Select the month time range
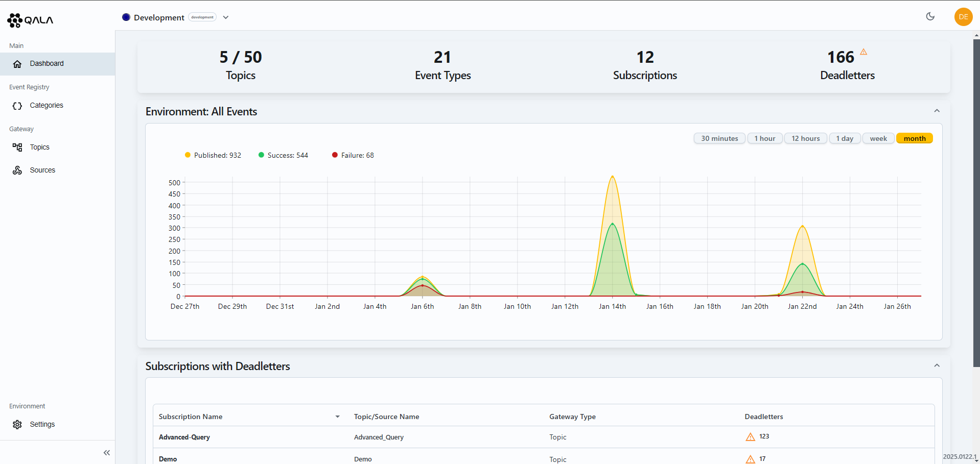The width and height of the screenshot is (980, 464). 915,138
